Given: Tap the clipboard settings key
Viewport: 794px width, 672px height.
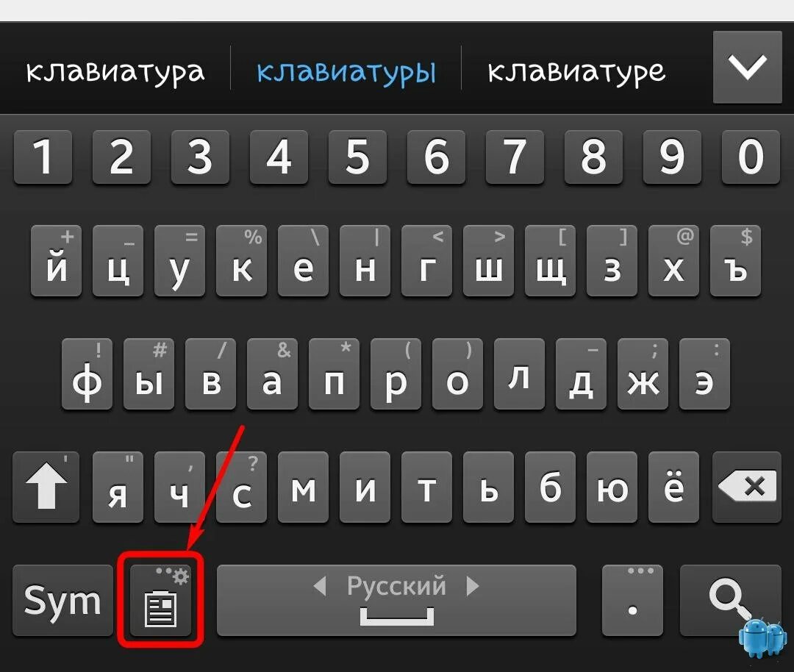Looking at the screenshot, I should click(161, 600).
